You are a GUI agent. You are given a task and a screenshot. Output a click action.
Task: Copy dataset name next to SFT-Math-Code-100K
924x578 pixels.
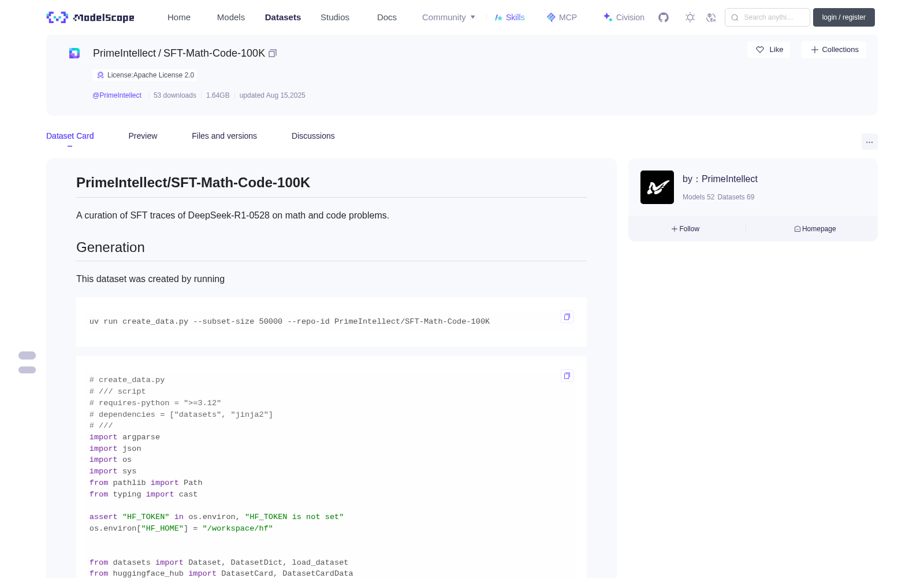point(273,53)
